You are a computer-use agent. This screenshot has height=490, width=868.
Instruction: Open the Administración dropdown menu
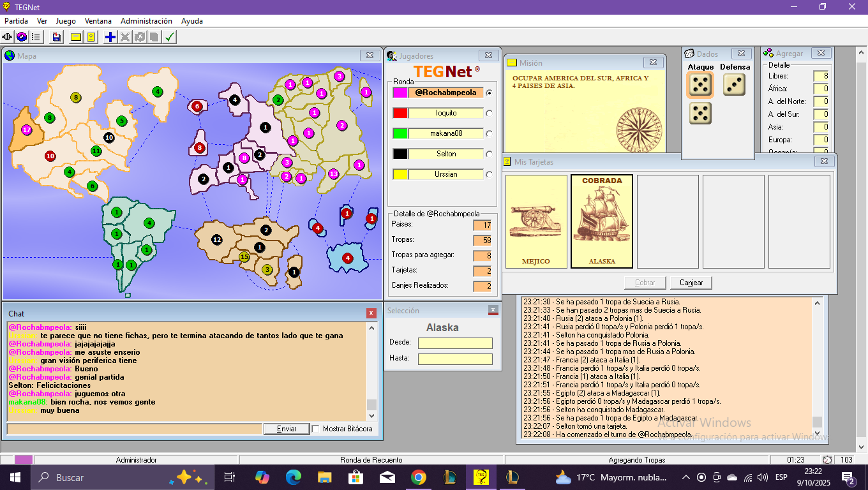[x=146, y=21]
